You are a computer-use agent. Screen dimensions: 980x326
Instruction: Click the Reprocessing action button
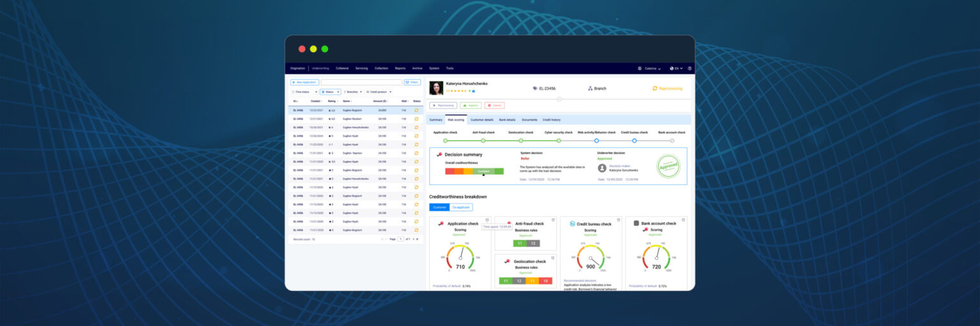click(x=443, y=105)
